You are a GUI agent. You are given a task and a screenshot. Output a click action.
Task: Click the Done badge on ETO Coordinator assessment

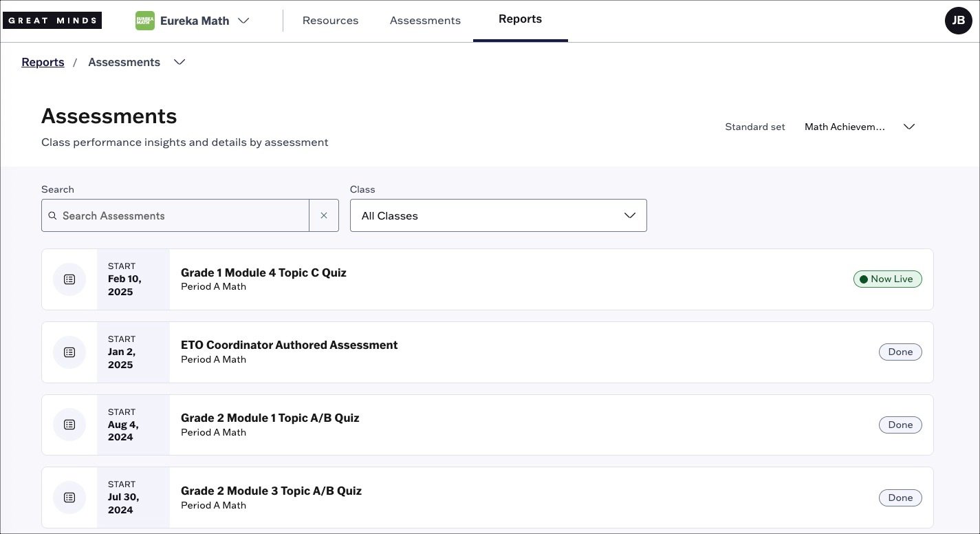900,352
